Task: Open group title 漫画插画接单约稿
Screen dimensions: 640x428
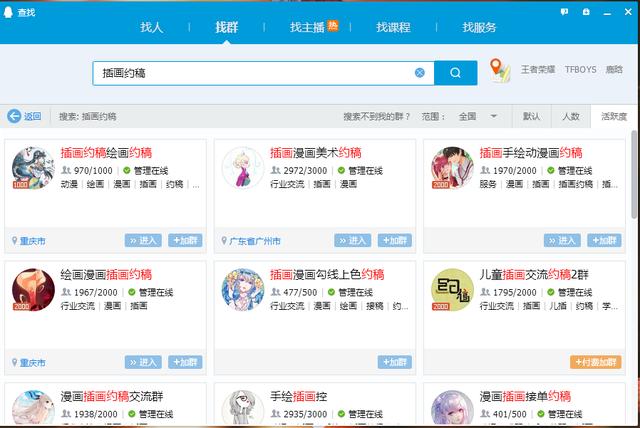Action: (x=525, y=396)
